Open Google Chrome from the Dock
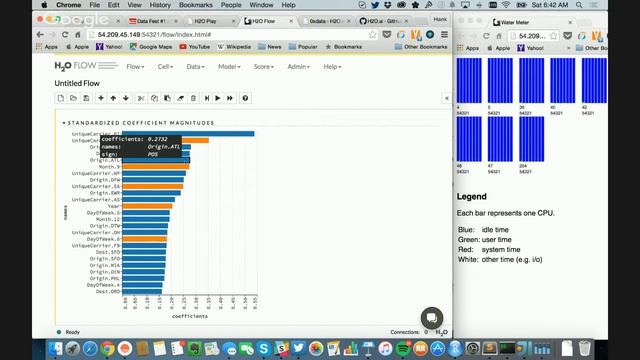 tap(107, 349)
